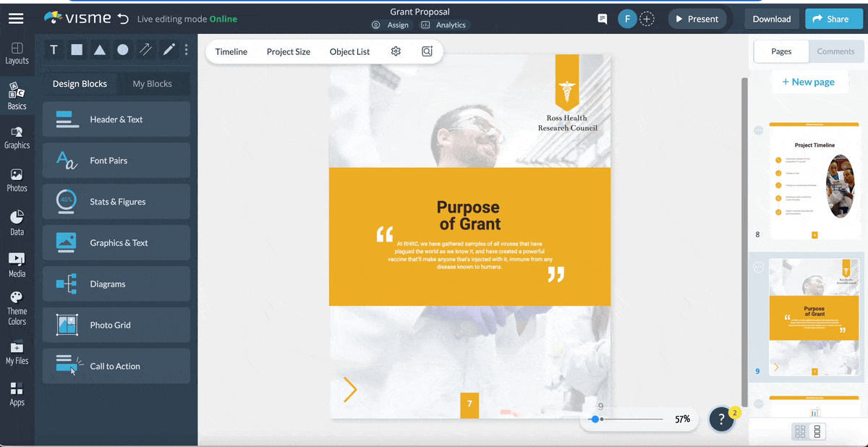
Task: Open more shape options via the three dots
Action: click(186, 49)
